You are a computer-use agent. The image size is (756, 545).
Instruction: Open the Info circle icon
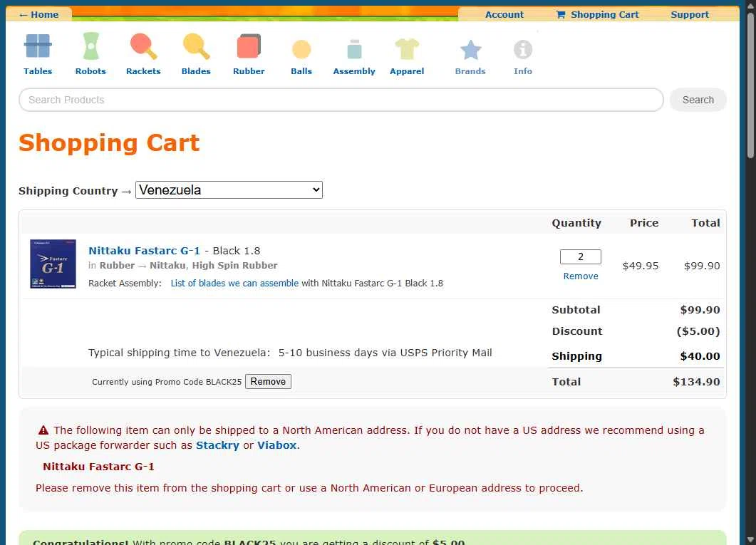tap(522, 49)
